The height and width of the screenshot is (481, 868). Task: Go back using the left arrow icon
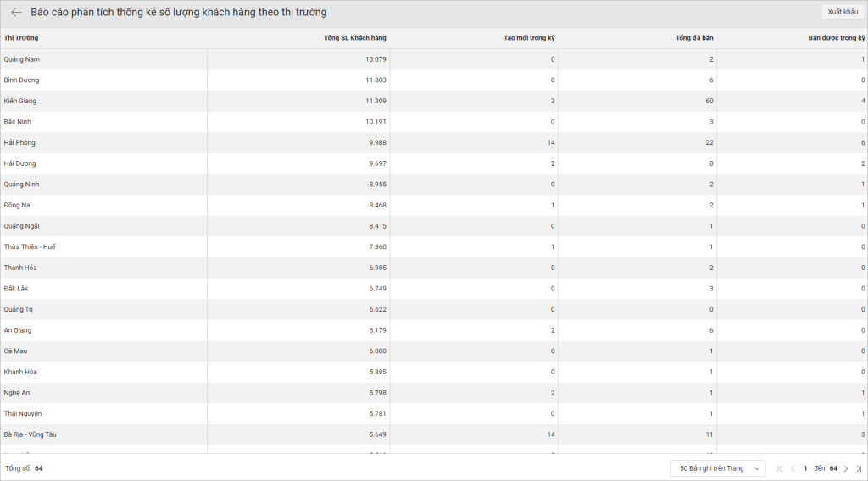click(x=17, y=12)
